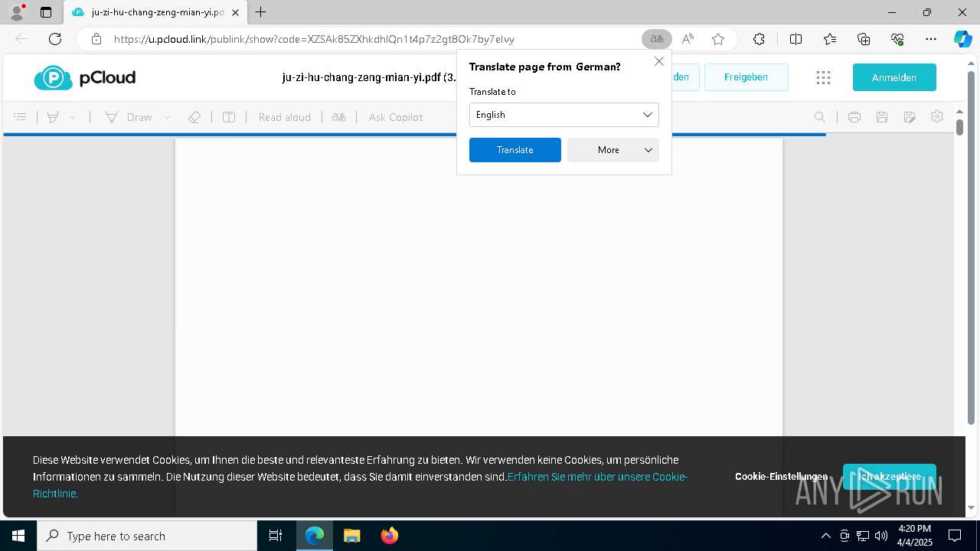Open File Explorer from taskbar
This screenshot has width=980, height=551.
click(x=351, y=536)
